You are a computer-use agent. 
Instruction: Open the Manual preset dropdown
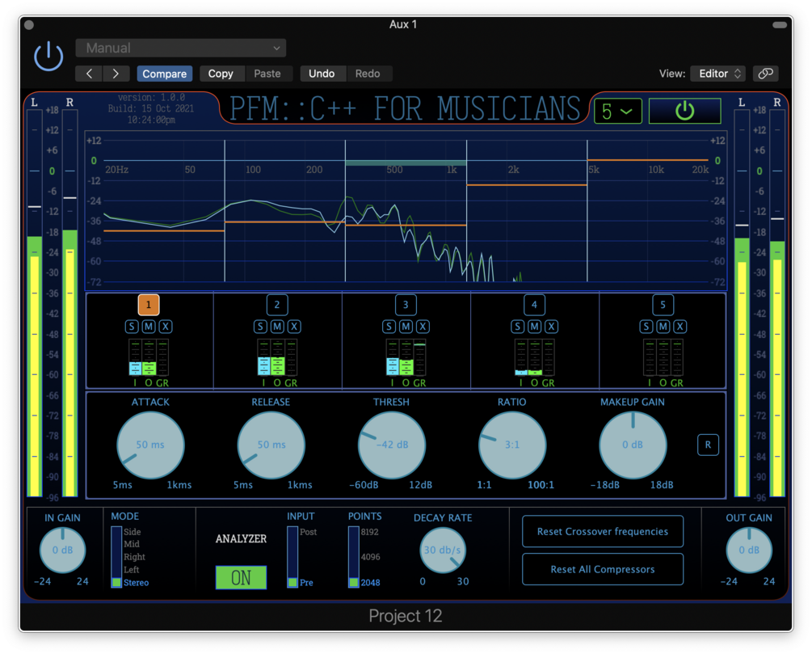[181, 49]
